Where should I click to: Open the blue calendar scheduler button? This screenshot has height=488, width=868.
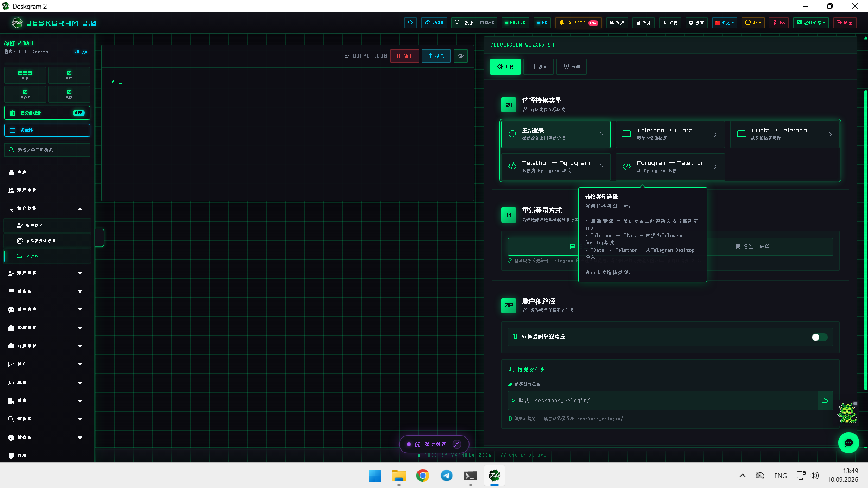pos(47,130)
